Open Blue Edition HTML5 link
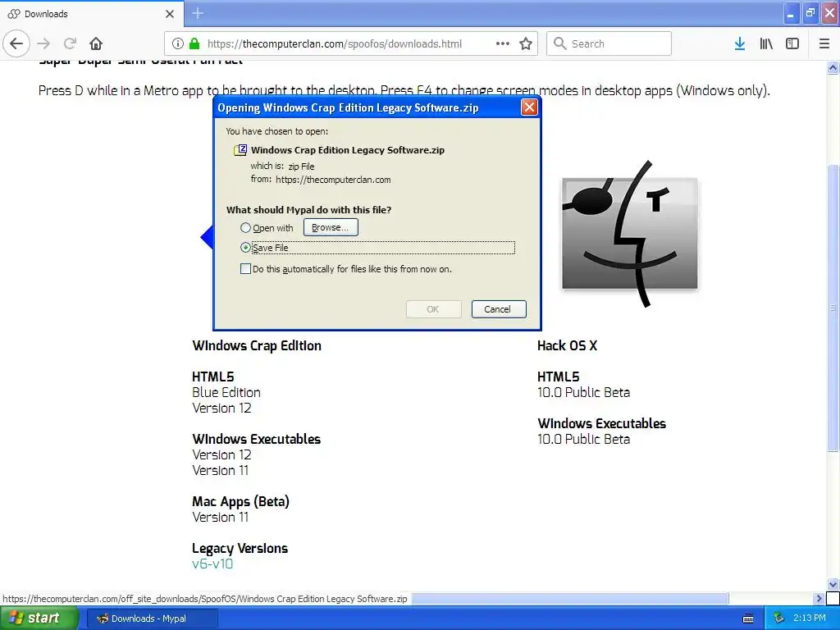The image size is (840, 630). pos(226,392)
